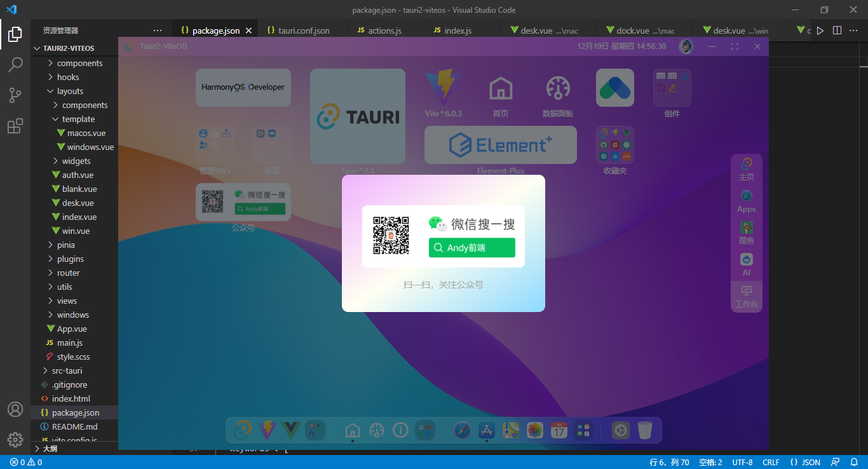Open the HarmonyOS Developer shortcut card

(243, 87)
